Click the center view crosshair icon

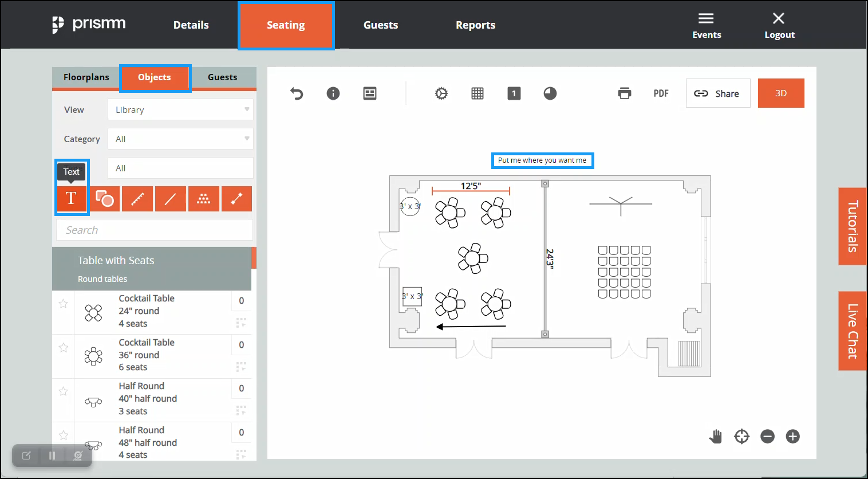[x=742, y=437]
